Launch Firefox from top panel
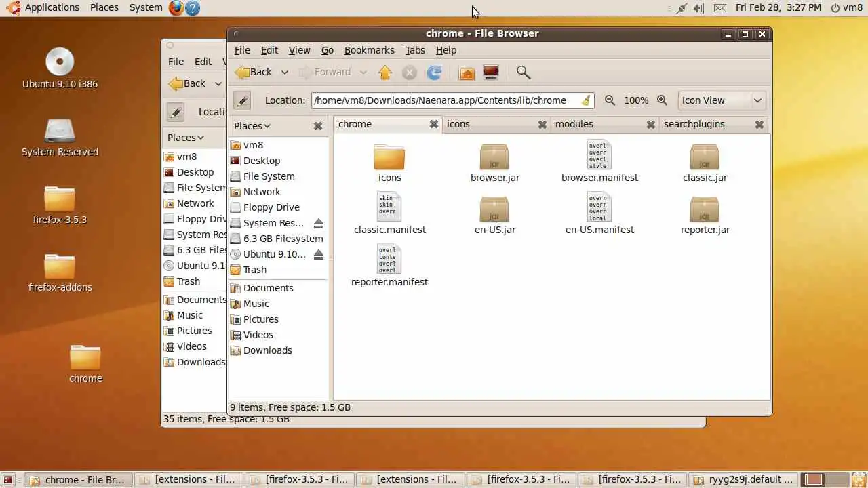 coord(176,8)
